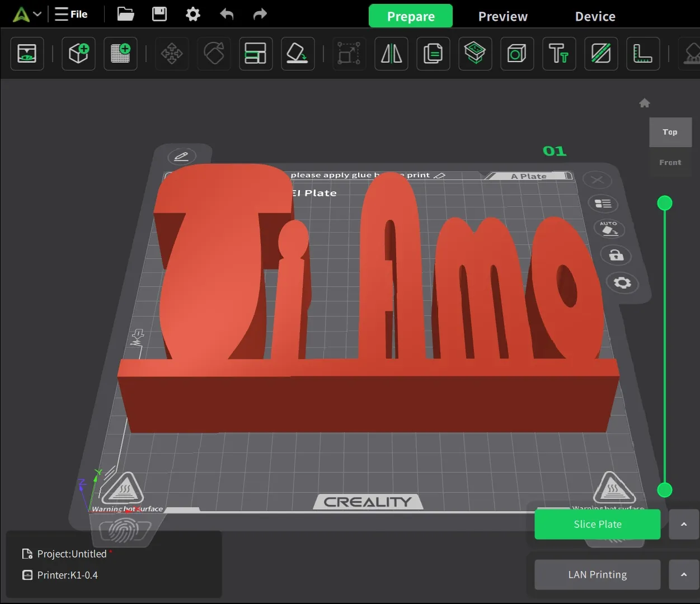Click the Top face of view cube
Viewport: 700px width, 604px height.
pos(670,132)
